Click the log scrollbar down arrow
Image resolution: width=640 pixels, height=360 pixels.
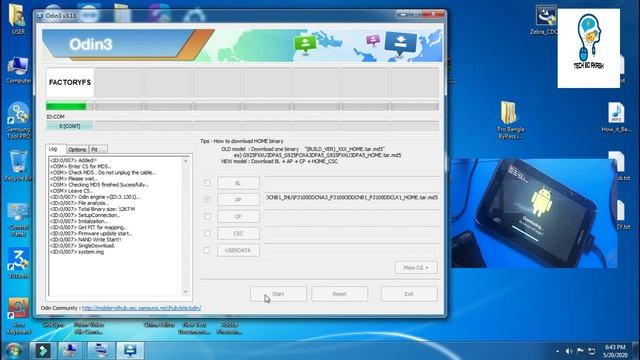click(186, 292)
